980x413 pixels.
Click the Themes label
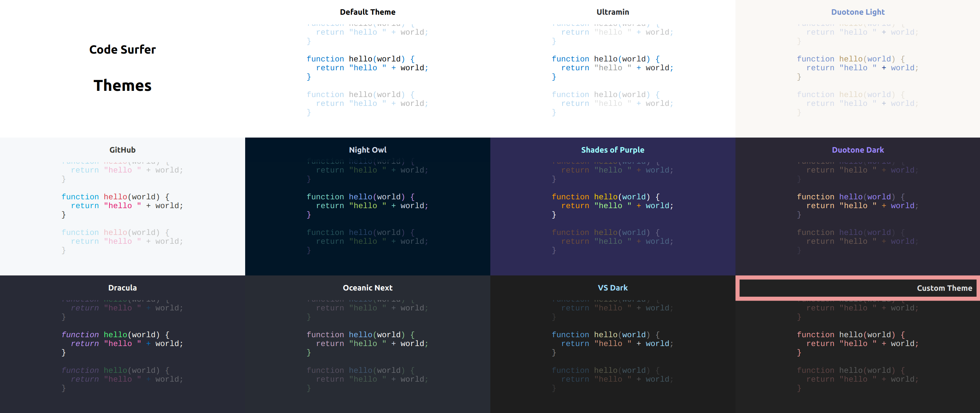[x=123, y=86]
